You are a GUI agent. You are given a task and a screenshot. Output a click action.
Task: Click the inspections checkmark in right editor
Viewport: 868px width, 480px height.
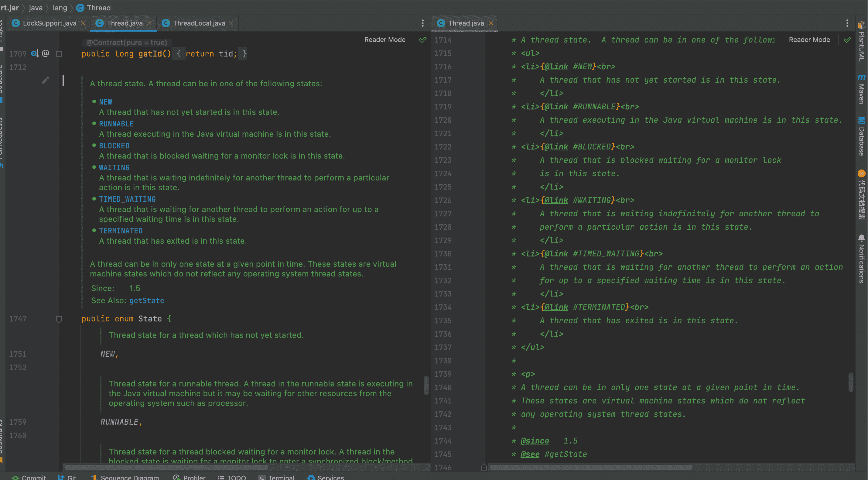[x=847, y=40]
